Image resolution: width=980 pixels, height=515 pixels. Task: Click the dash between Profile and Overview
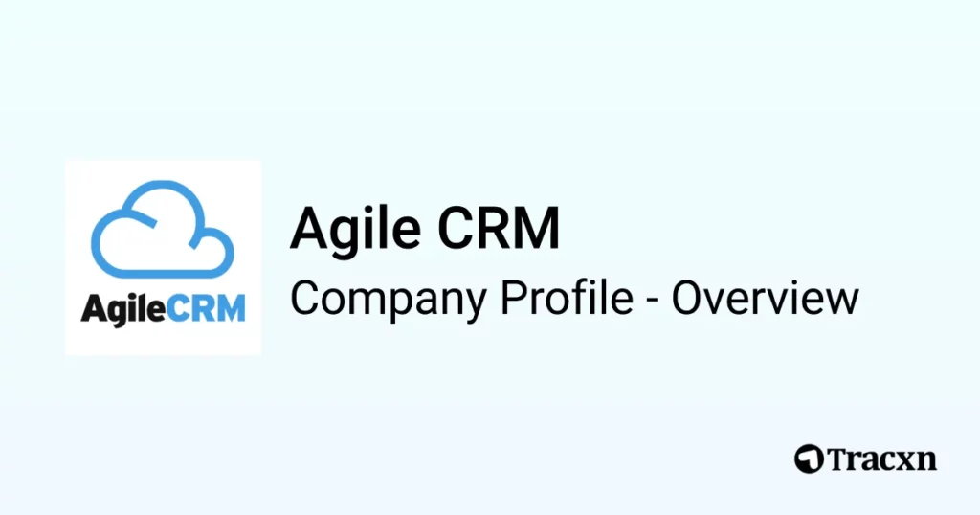(653, 302)
